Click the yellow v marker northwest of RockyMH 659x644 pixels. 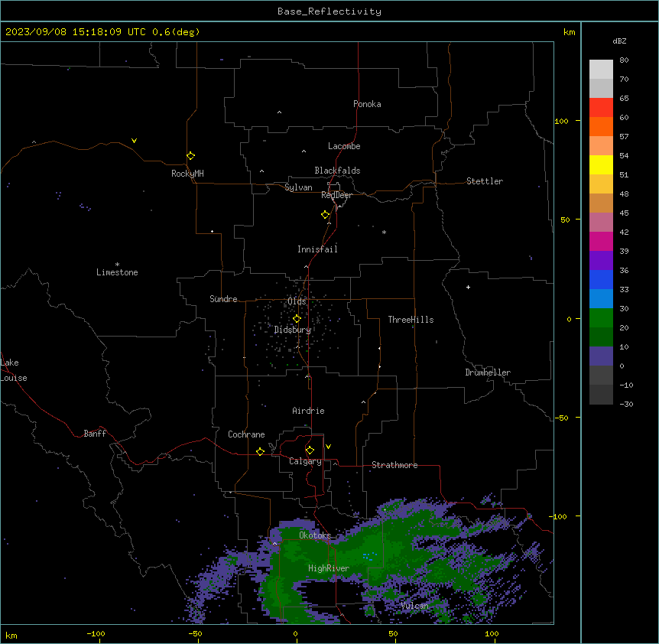pos(134,141)
